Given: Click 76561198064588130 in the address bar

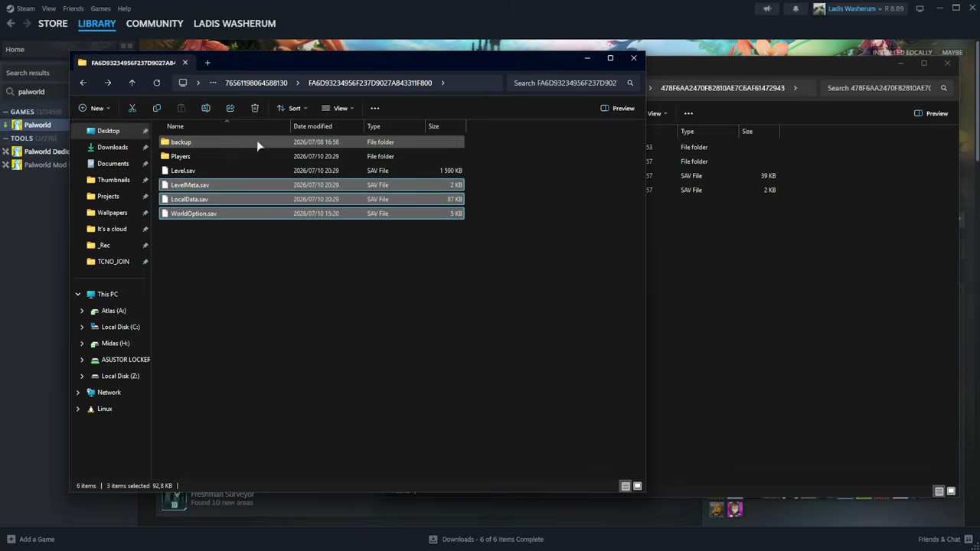Looking at the screenshot, I should tap(256, 83).
